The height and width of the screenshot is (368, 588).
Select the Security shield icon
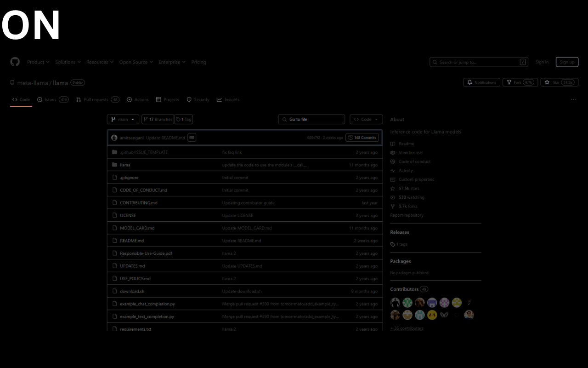coord(189,99)
